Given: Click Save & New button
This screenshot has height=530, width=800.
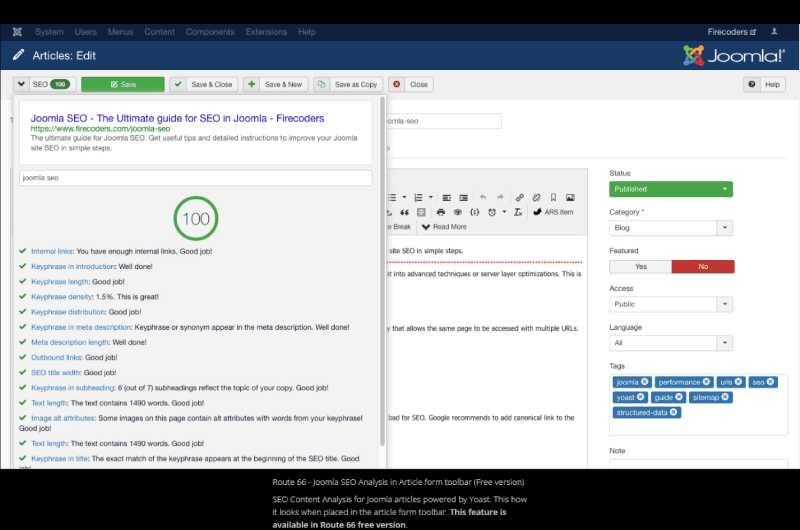Looking at the screenshot, I should pos(276,84).
